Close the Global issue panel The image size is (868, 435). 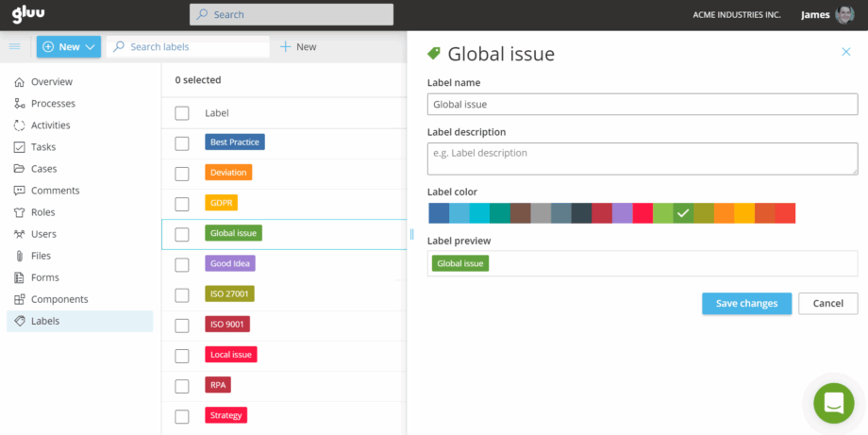(x=845, y=53)
